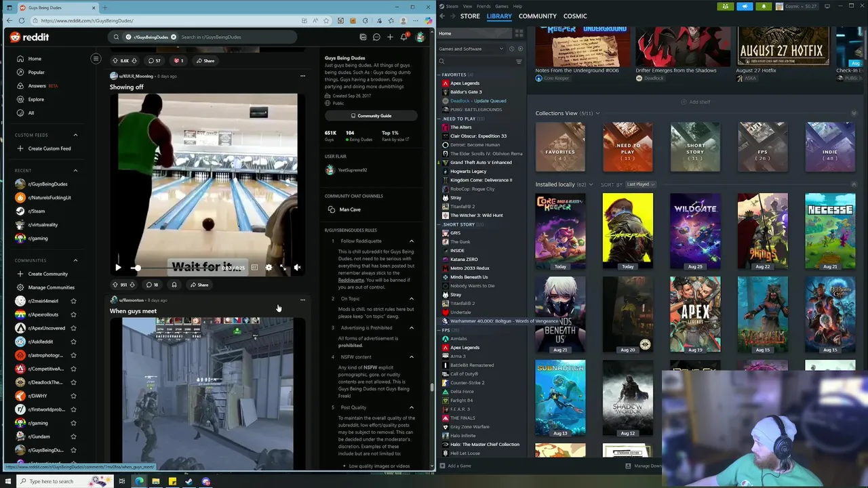
Task: Collapse rule 1 Follow Reddiquette
Action: [x=412, y=241]
